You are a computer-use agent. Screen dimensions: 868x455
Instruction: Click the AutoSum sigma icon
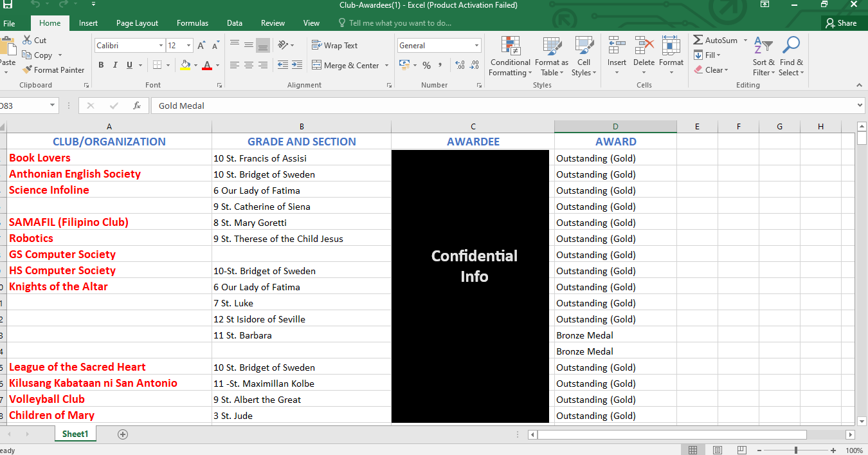click(x=698, y=40)
